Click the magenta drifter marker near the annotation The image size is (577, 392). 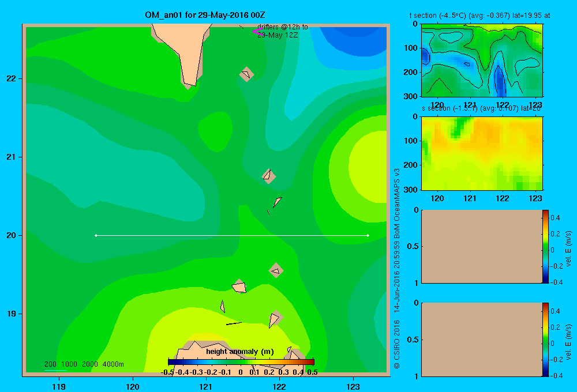257,32
